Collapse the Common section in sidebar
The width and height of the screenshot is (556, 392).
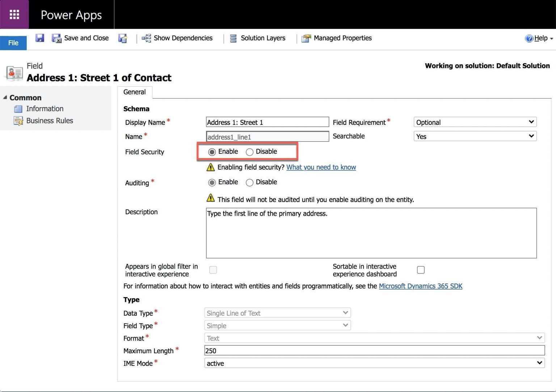click(5, 98)
